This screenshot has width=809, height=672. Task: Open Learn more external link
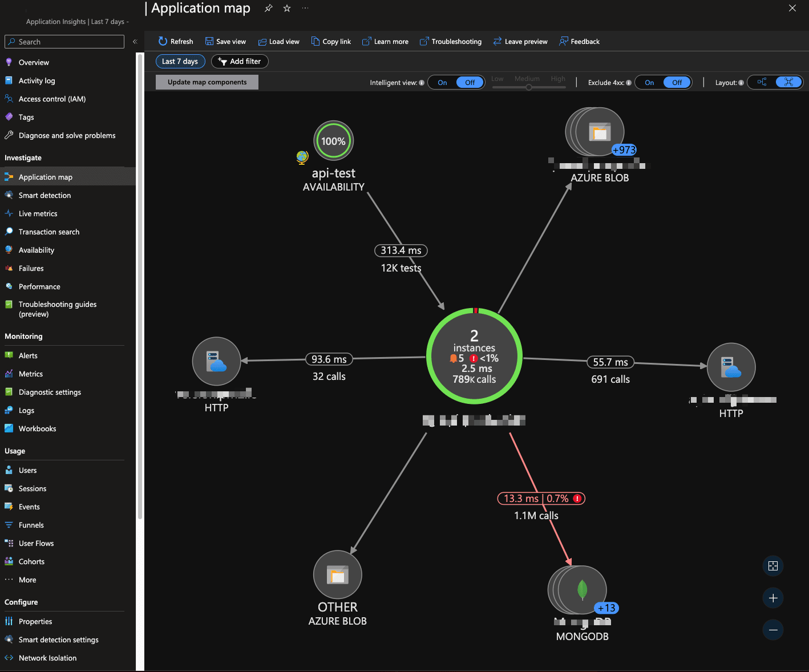point(386,41)
